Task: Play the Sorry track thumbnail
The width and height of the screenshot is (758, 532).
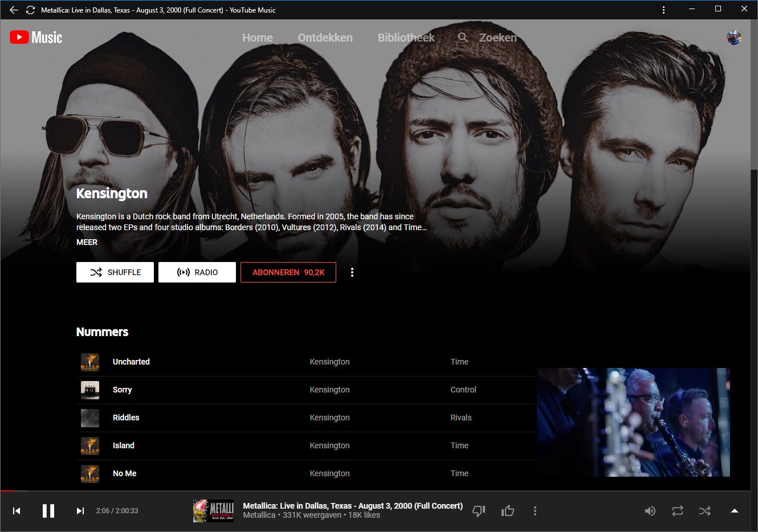Action: (x=90, y=390)
